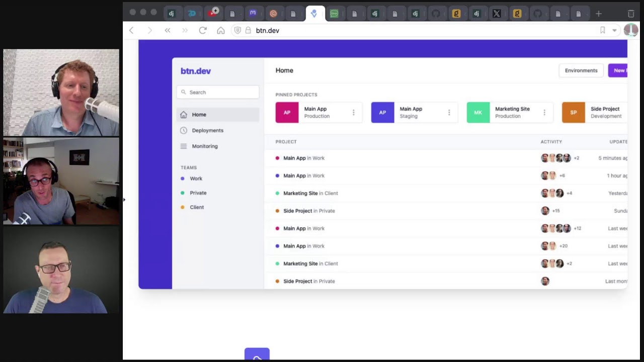The height and width of the screenshot is (362, 644).
Task: Expand the bookmarks dropdown arrow in address bar
Action: coord(614,31)
